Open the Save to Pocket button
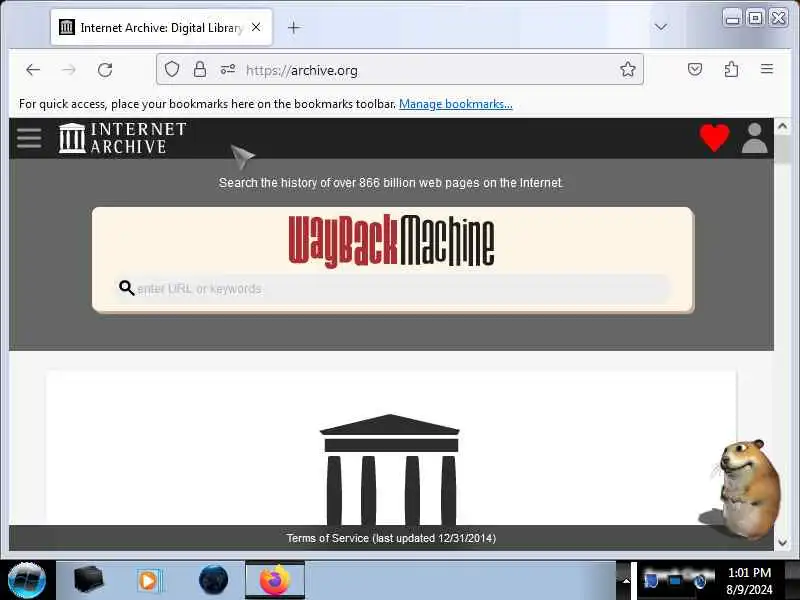800x600 pixels. point(695,69)
